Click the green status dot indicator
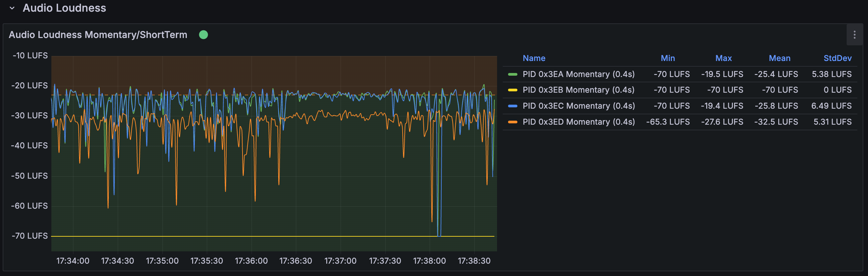 click(203, 35)
